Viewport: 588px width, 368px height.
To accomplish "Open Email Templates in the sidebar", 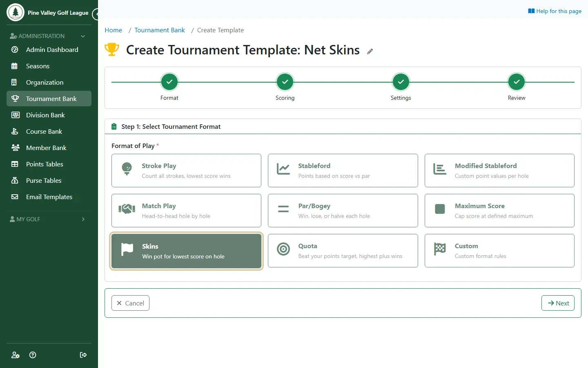I will [x=49, y=197].
